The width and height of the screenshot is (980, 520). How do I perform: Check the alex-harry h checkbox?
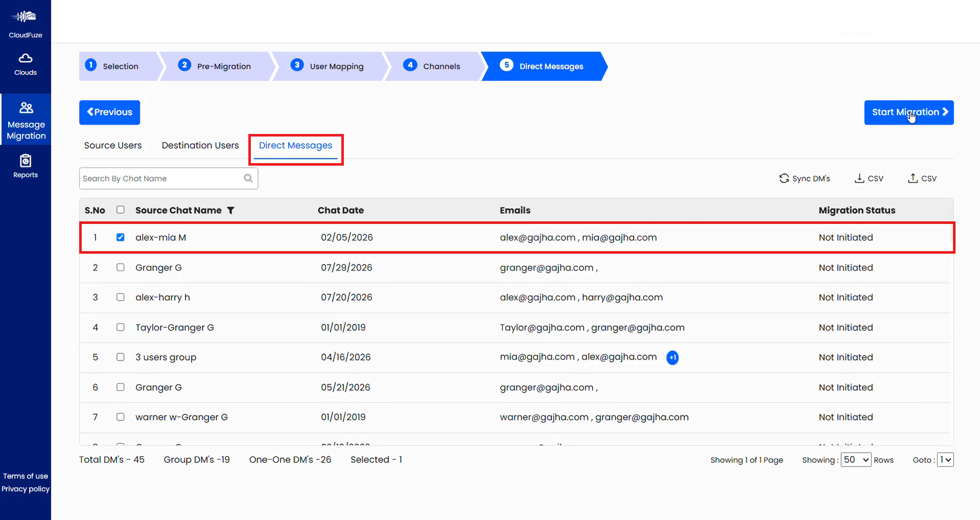[x=121, y=297]
